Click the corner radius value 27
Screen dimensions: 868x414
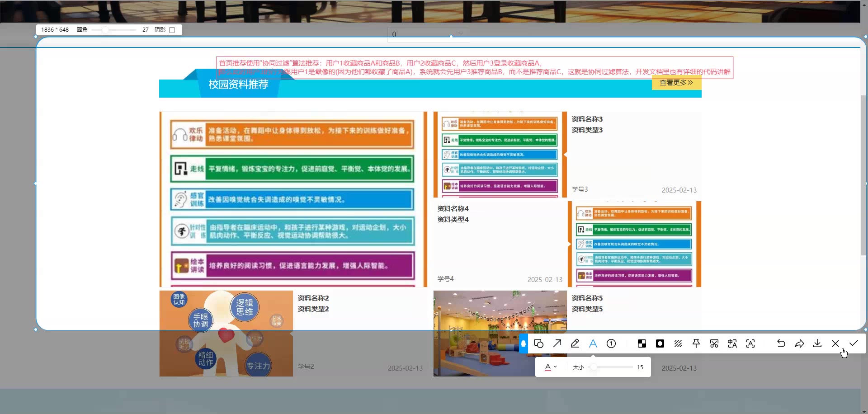click(x=145, y=30)
